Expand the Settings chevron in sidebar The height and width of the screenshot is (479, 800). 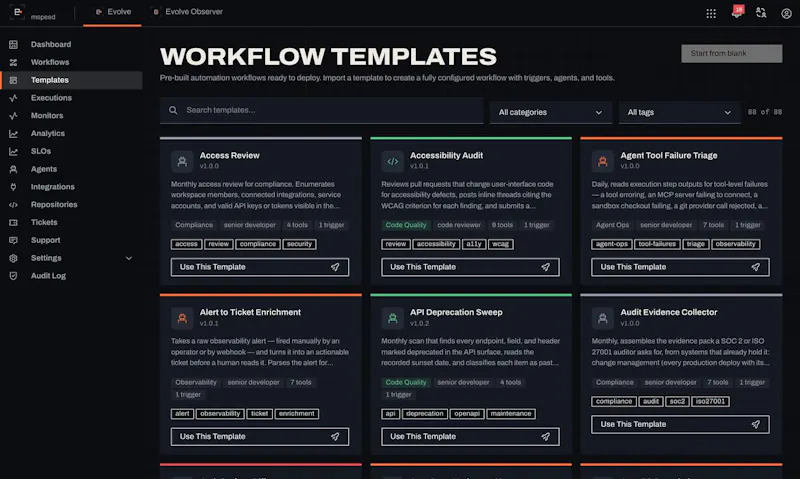click(129, 258)
